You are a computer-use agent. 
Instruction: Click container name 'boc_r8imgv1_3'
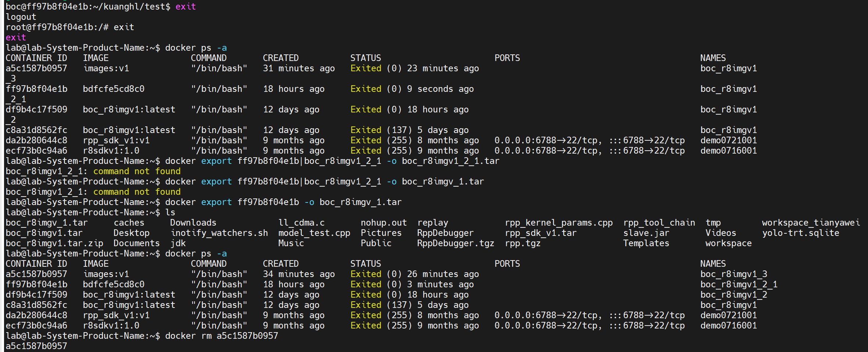[x=734, y=274]
